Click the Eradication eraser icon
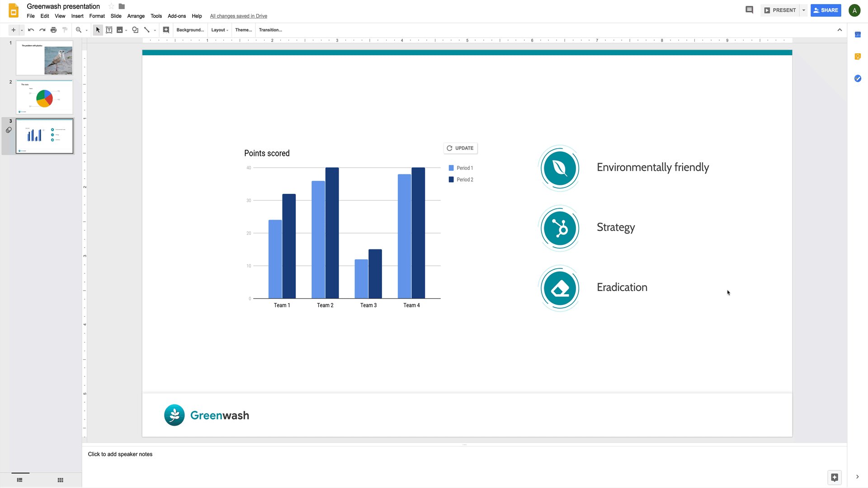868x488 pixels. [x=560, y=288]
